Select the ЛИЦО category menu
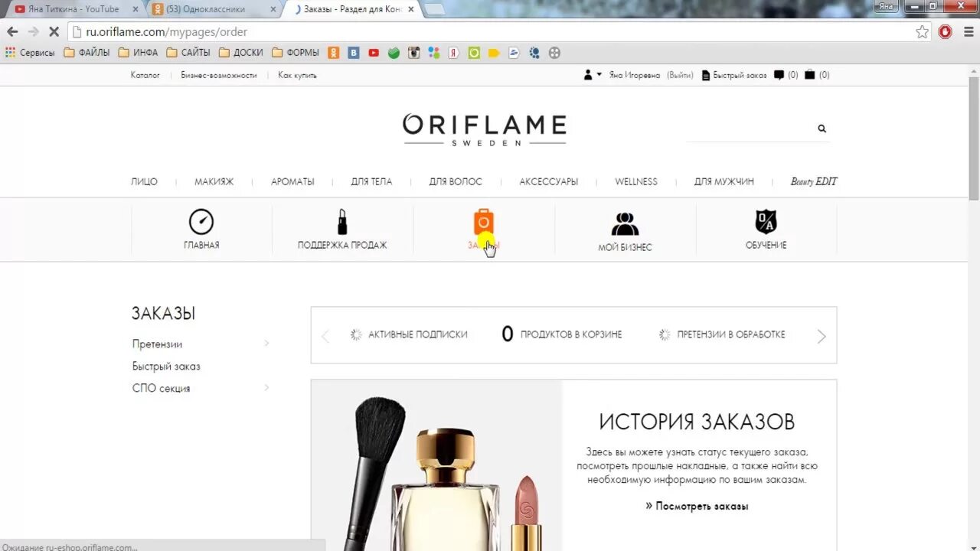 pos(144,182)
